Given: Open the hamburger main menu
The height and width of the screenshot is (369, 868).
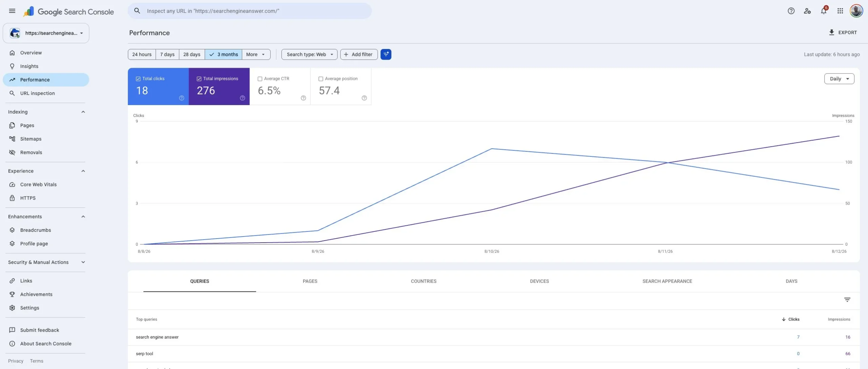Looking at the screenshot, I should click(x=12, y=11).
